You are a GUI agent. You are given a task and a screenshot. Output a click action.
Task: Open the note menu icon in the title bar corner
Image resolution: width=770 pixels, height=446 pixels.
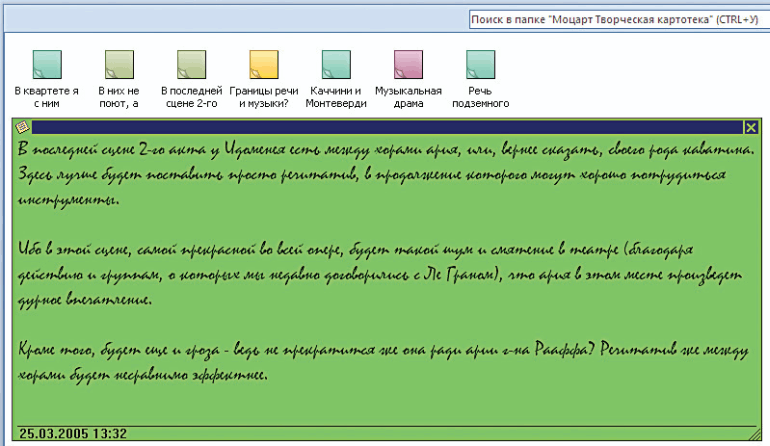22,127
